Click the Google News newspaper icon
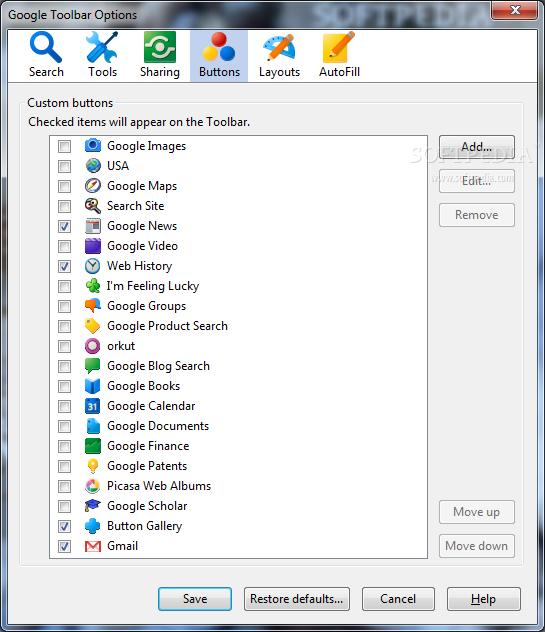Screen dimensions: 545x632 point(93,226)
